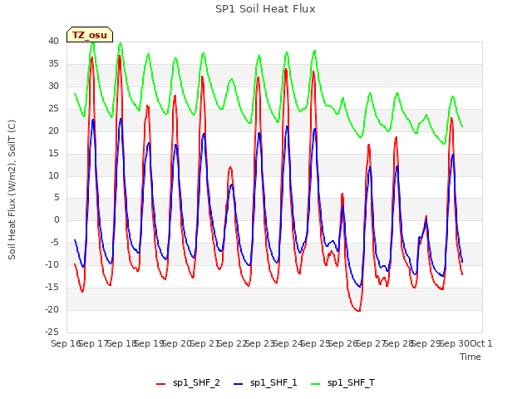Click the red sp1_SHF_2 legend swatch
The height and width of the screenshot is (399, 532).
coord(160,384)
